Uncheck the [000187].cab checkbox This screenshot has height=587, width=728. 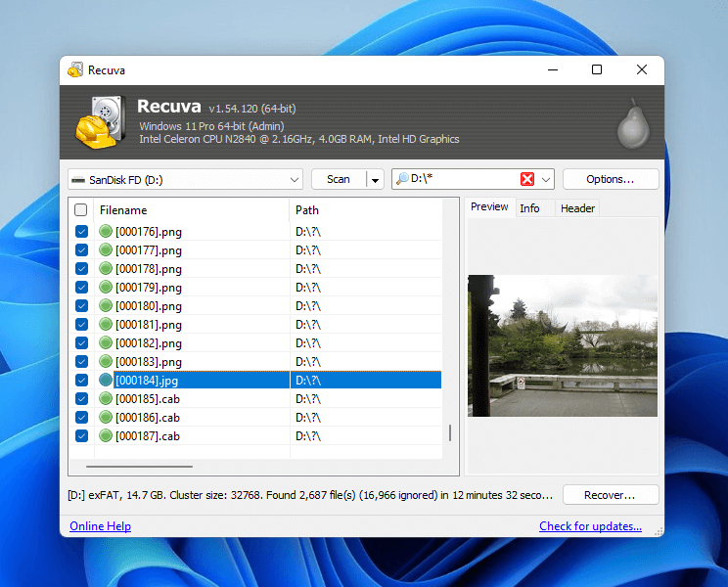click(82, 435)
